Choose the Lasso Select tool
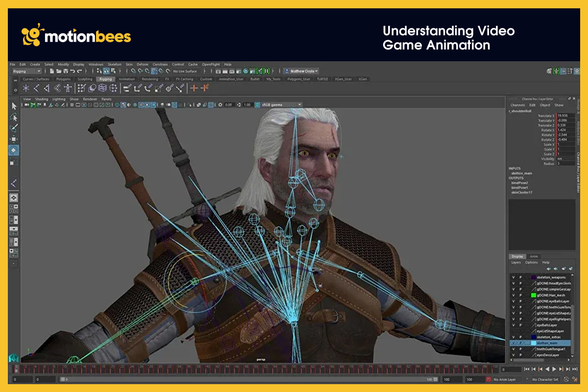 14,118
